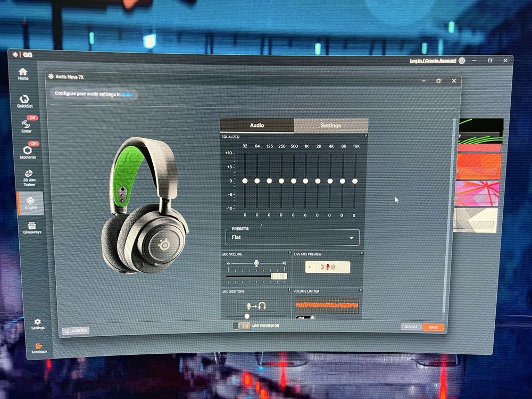Open Feedback in the sidebar
The height and width of the screenshot is (399, 532).
click(39, 348)
